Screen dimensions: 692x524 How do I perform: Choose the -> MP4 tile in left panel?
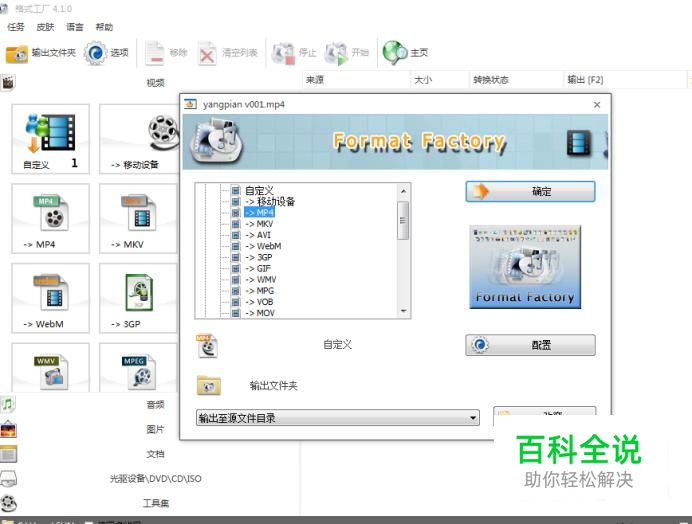coord(50,219)
